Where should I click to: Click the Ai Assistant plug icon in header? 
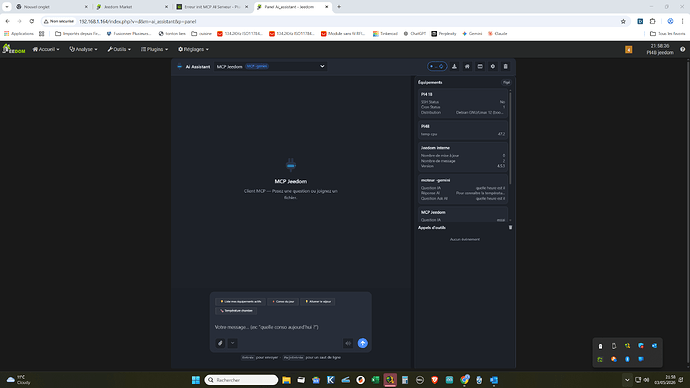click(180, 66)
